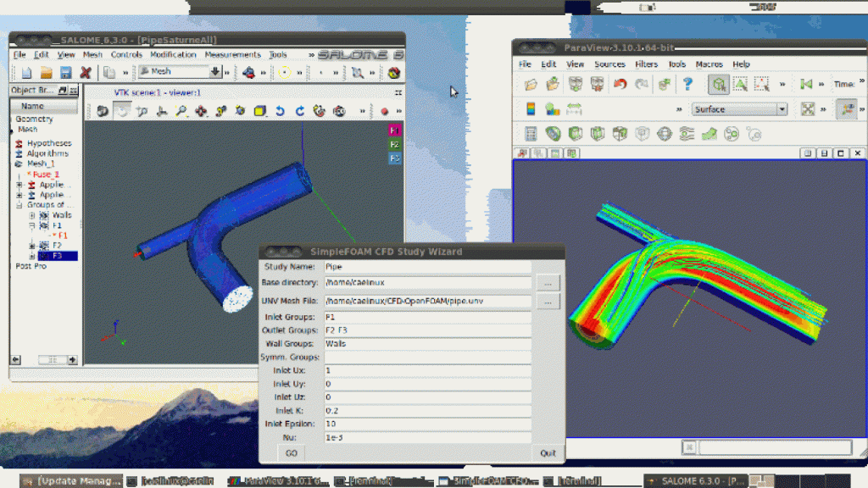Click the blue question mark Help icon
Screen dimensions: 868x488
coord(687,84)
